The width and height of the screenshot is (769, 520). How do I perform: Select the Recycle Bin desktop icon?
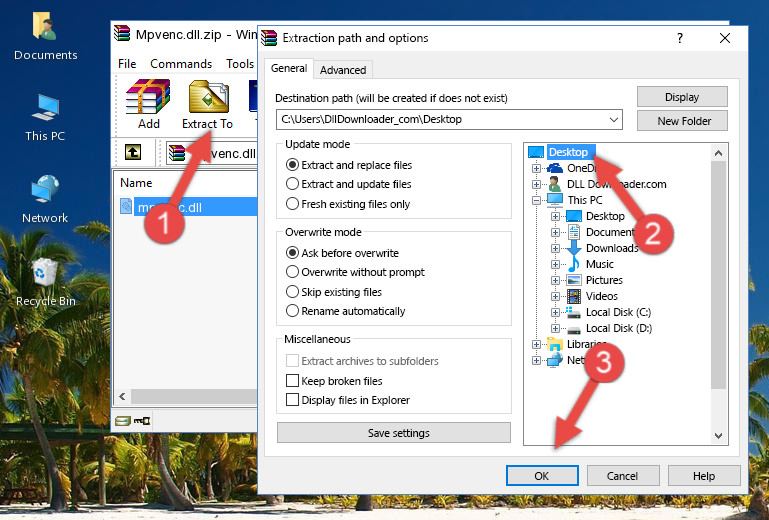(45, 282)
